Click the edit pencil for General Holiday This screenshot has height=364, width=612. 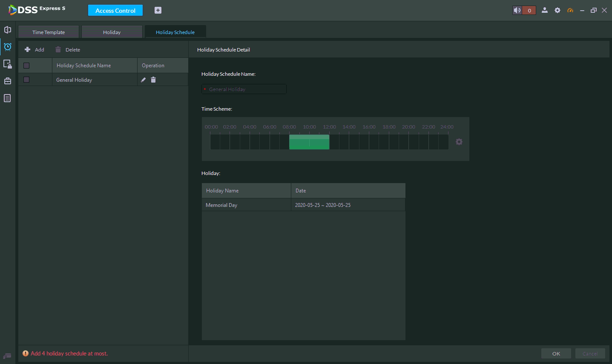click(143, 80)
